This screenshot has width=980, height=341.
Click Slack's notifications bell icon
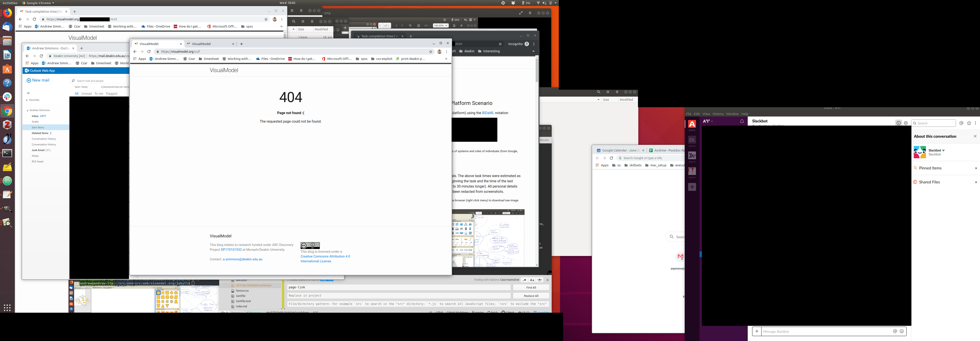click(742, 121)
